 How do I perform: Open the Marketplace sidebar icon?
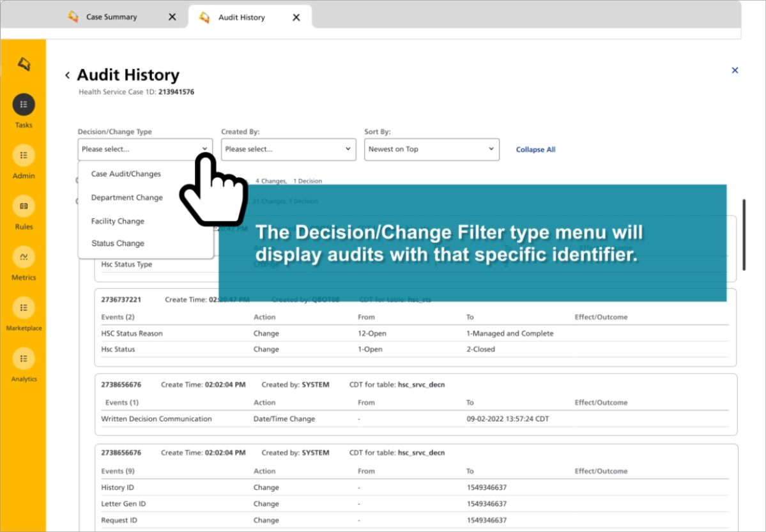click(24, 308)
